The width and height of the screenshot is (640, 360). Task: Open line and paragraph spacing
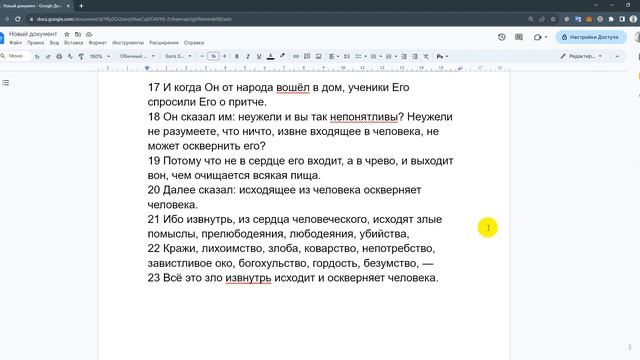tap(347, 56)
